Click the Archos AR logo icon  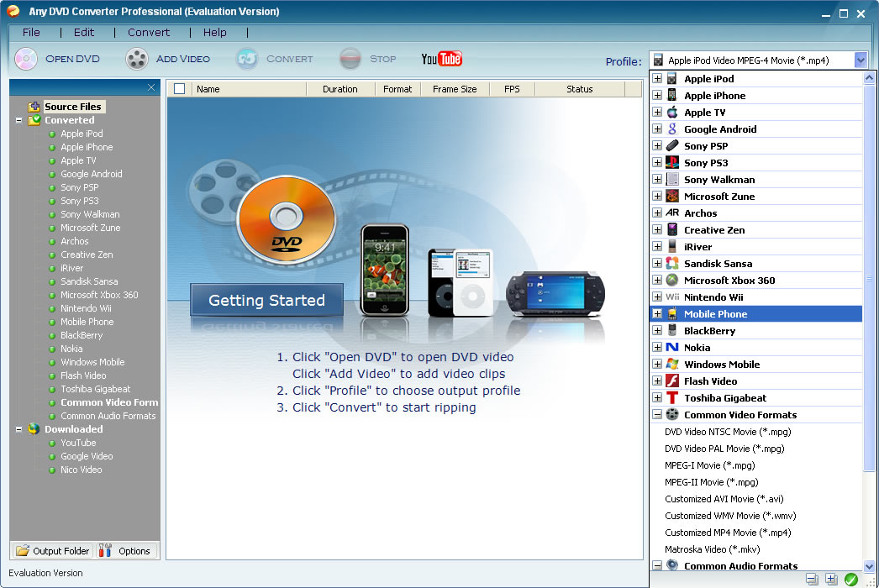pos(672,213)
